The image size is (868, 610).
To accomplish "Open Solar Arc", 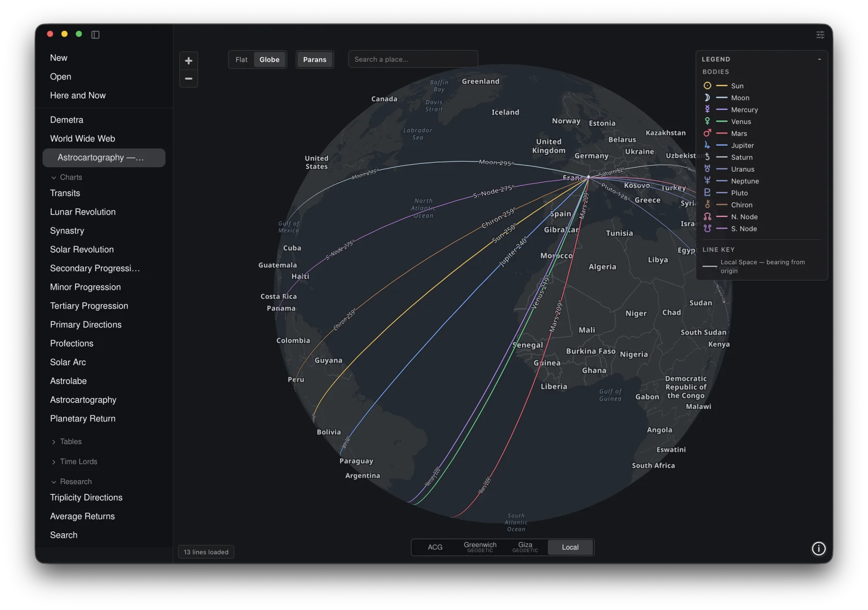I will pos(68,363).
